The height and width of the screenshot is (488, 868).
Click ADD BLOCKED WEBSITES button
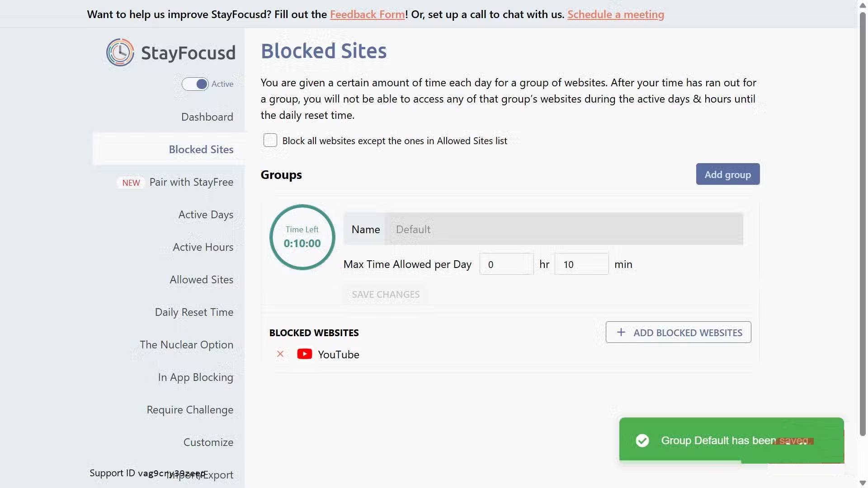pos(678,333)
